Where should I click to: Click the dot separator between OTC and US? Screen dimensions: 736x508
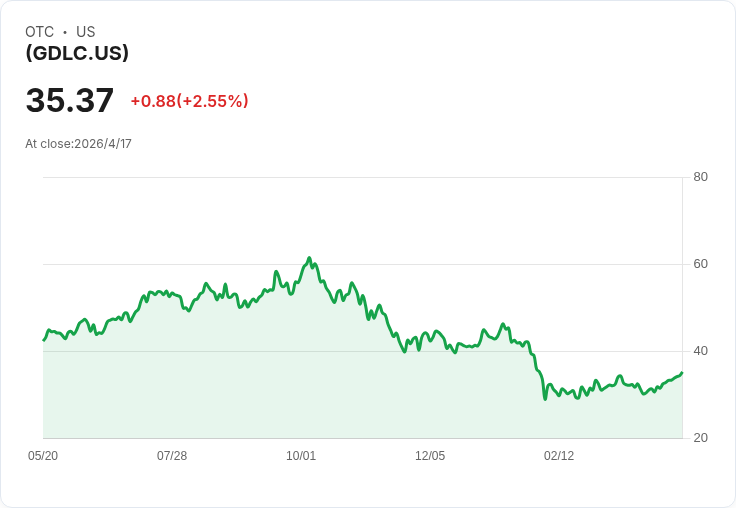(65, 32)
